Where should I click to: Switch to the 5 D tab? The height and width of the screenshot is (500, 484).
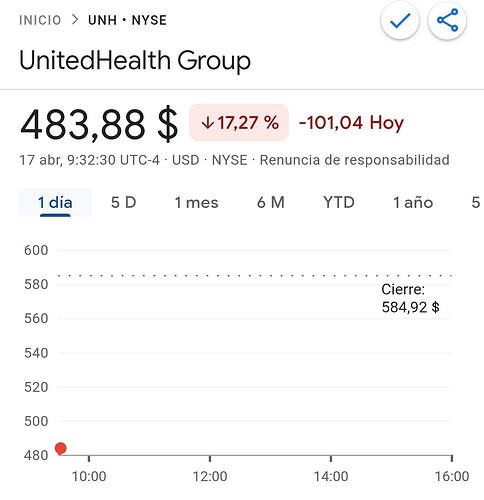[124, 203]
